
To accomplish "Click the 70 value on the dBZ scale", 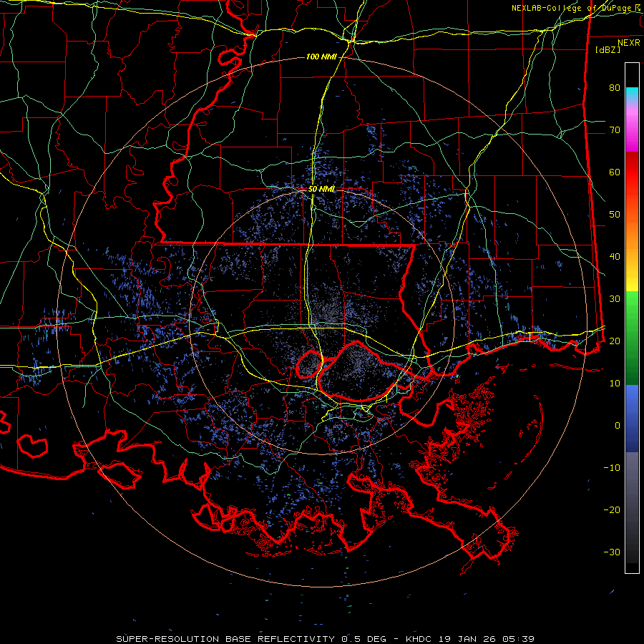I will (615, 130).
